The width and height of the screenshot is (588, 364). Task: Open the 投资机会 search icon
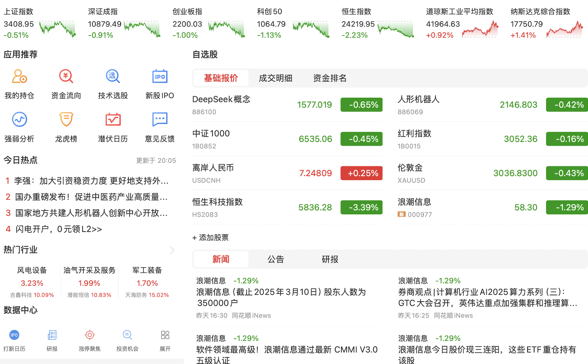coord(127,335)
